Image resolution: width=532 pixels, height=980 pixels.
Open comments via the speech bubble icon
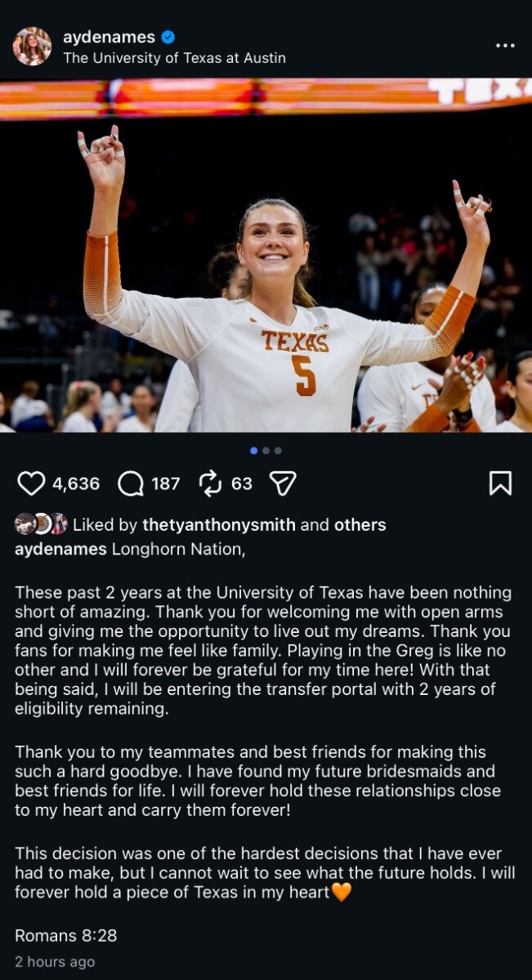(131, 483)
